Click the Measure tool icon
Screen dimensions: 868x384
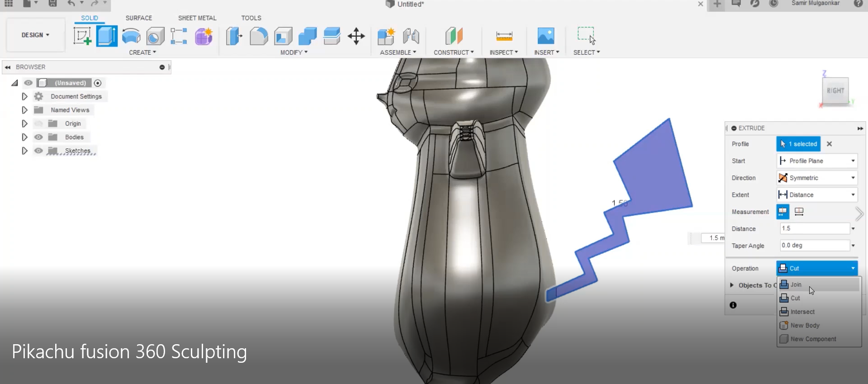click(x=504, y=36)
